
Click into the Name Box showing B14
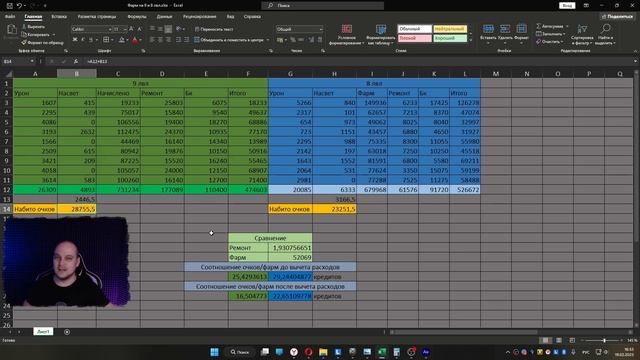click(16, 61)
